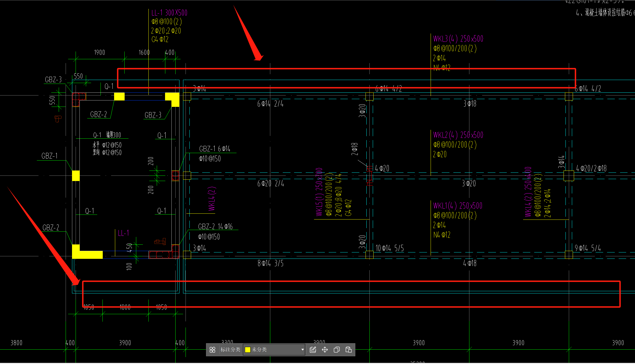Click the 8Φ14 3/5 rebar annotation

coord(271,263)
